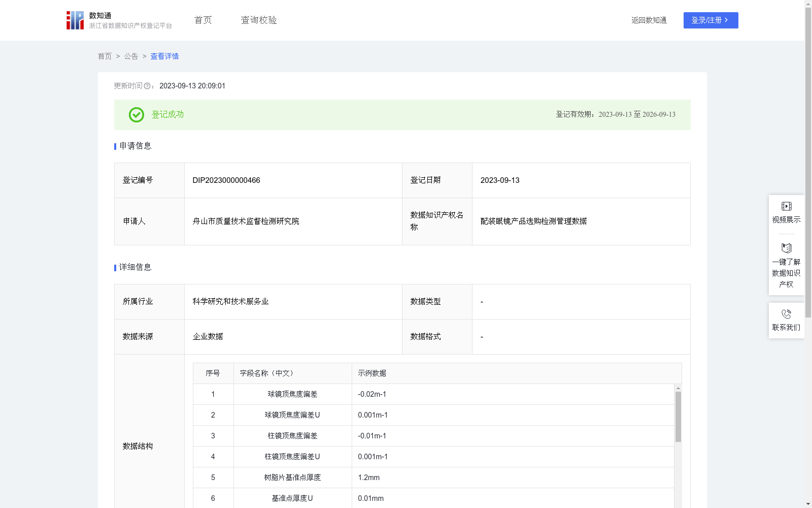Open the 一键了解数据知识产权 book icon
The height and width of the screenshot is (508, 812).
(787, 248)
